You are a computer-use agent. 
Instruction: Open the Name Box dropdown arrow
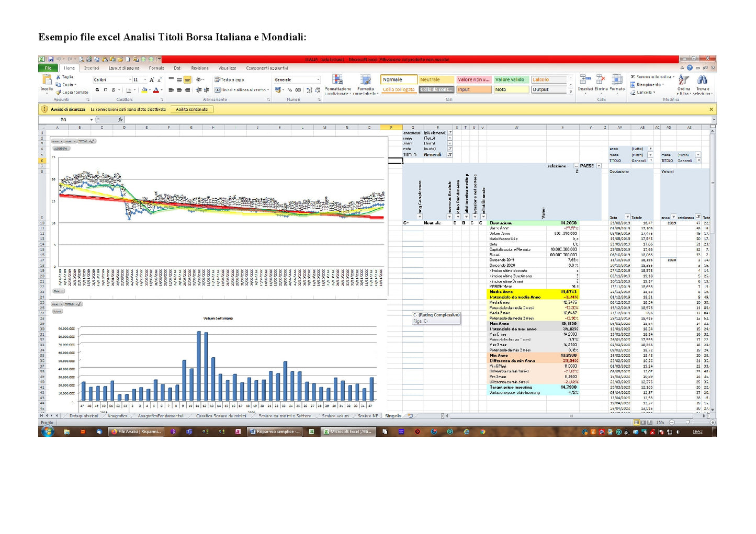click(92, 120)
